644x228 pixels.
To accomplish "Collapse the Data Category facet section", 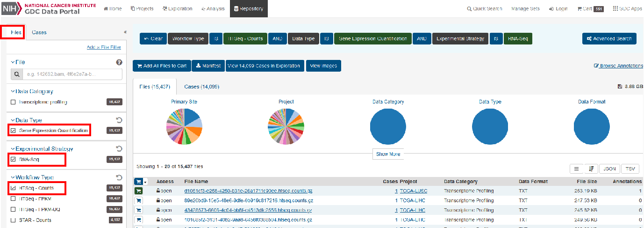I will 13,92.
